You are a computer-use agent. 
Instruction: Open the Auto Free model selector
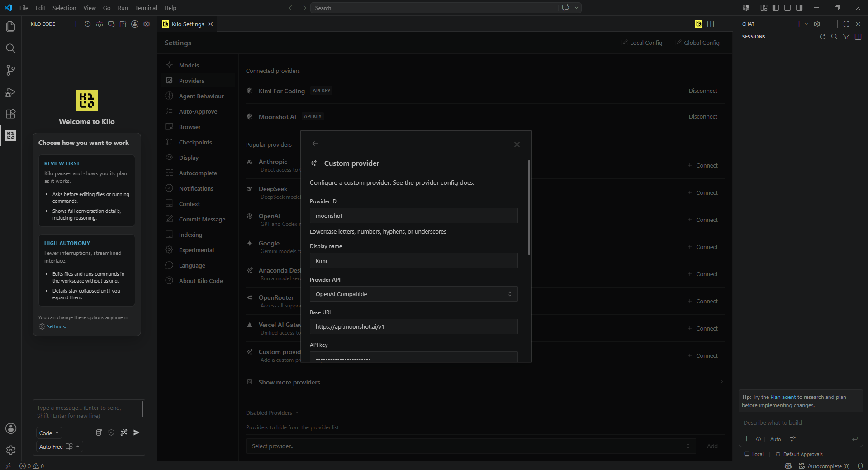(x=59, y=446)
